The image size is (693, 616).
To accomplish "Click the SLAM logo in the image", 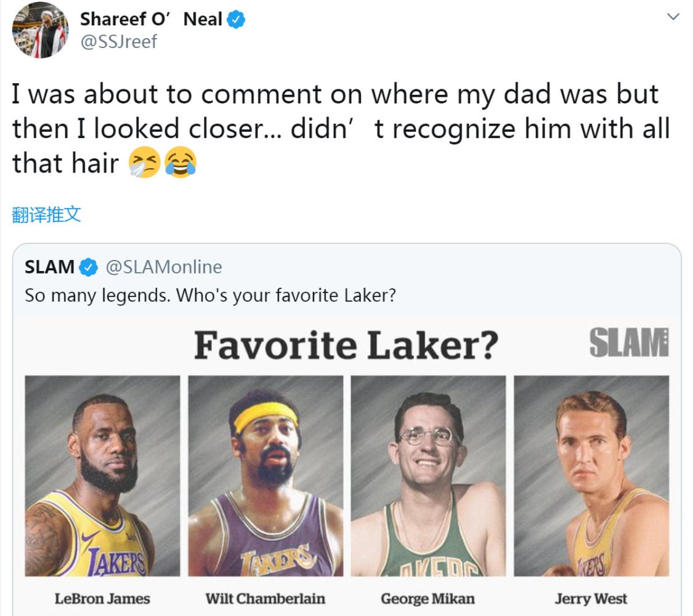I will tap(629, 342).
